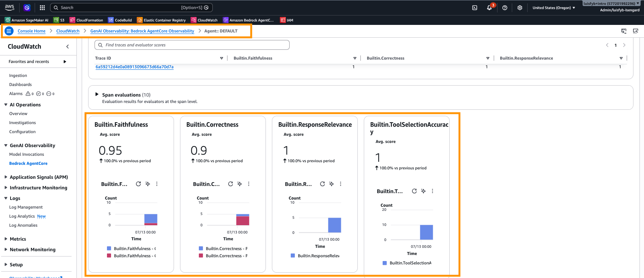Click Builtin.Correctness red legend swatch
This screenshot has height=278, width=644.
click(x=201, y=255)
